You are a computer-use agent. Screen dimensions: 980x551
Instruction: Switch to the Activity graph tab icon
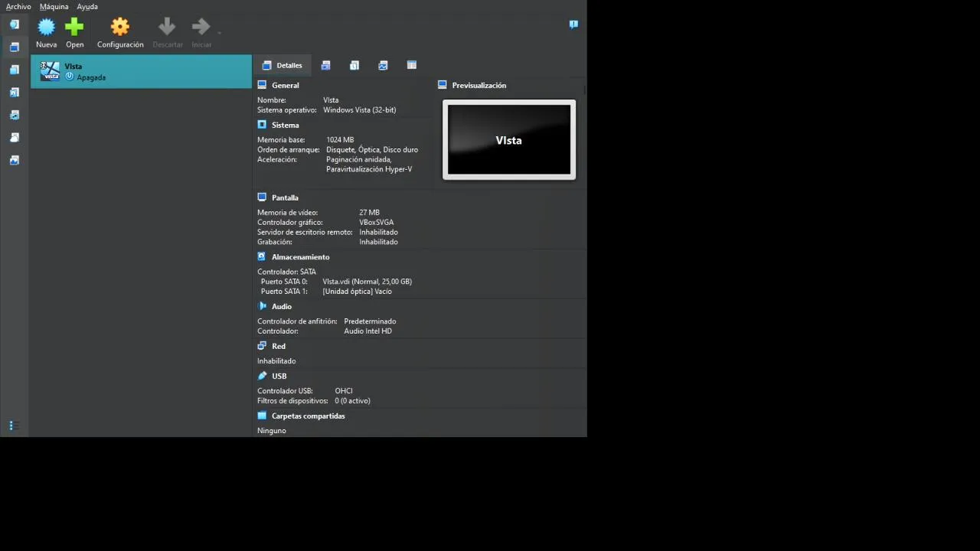(383, 65)
